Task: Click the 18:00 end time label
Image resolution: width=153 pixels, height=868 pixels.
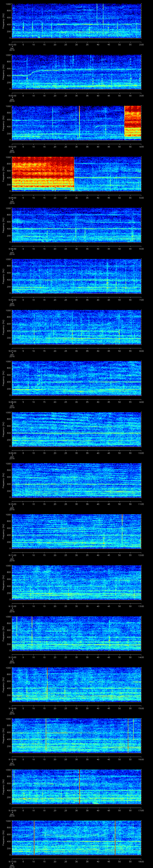Action: 141,861
